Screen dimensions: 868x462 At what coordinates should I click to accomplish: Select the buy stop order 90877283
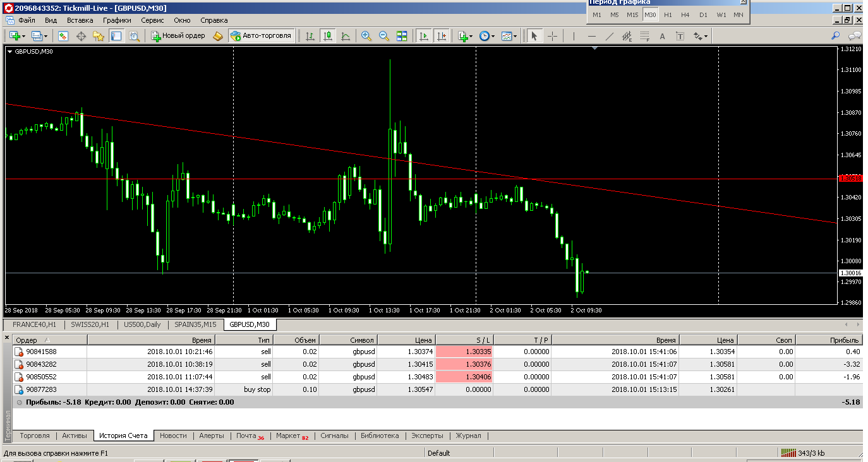coord(437,389)
